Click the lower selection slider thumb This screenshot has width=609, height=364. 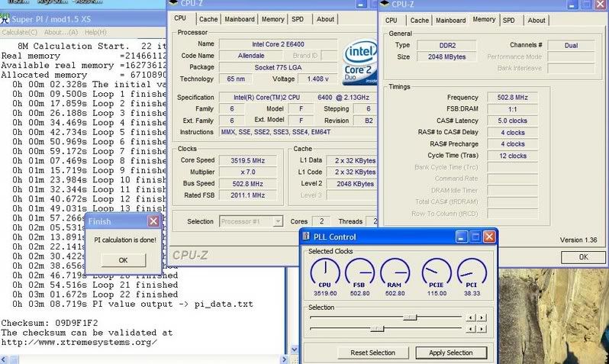tap(377, 329)
